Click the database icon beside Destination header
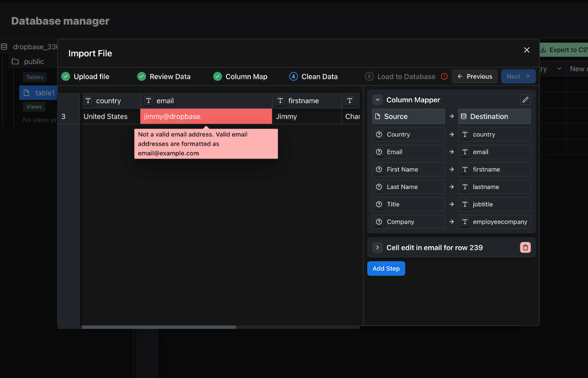 pyautogui.click(x=464, y=116)
